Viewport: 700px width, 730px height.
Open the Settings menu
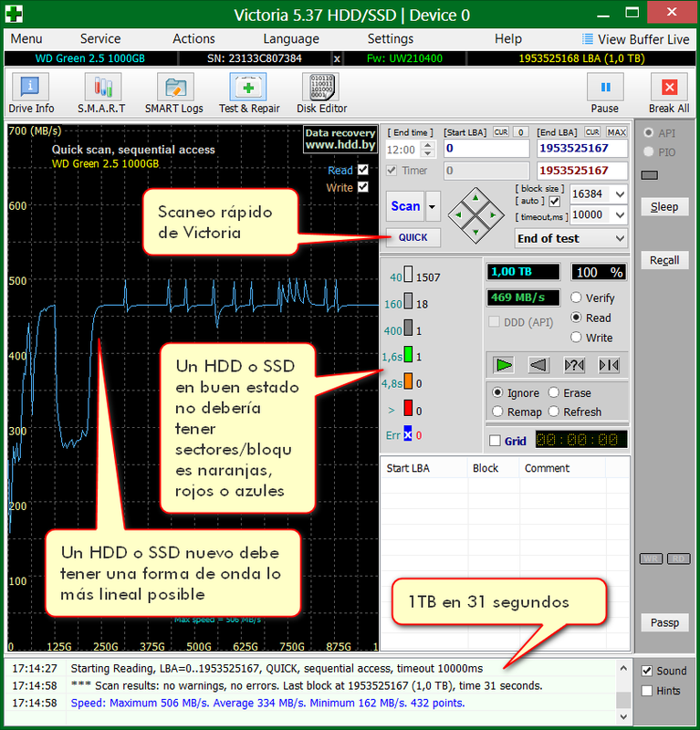point(391,38)
